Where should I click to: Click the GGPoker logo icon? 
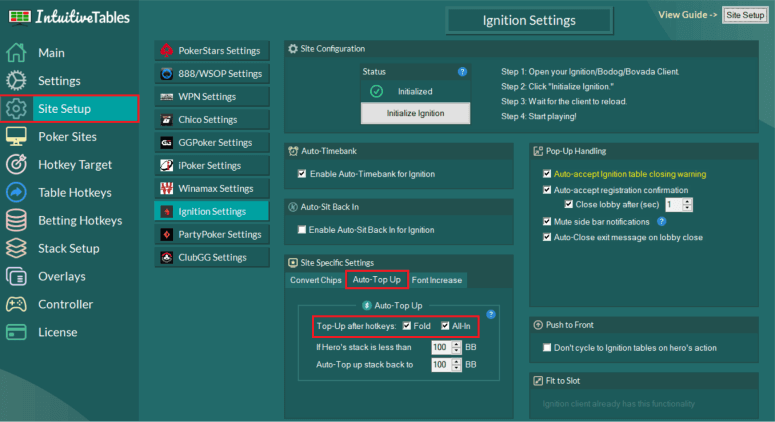pos(167,142)
